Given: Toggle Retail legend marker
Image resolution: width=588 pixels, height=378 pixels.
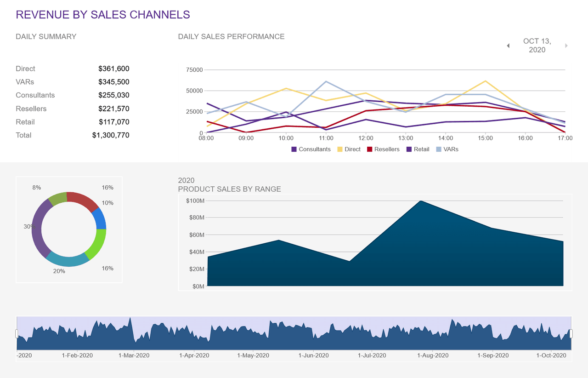Looking at the screenshot, I should (409, 149).
